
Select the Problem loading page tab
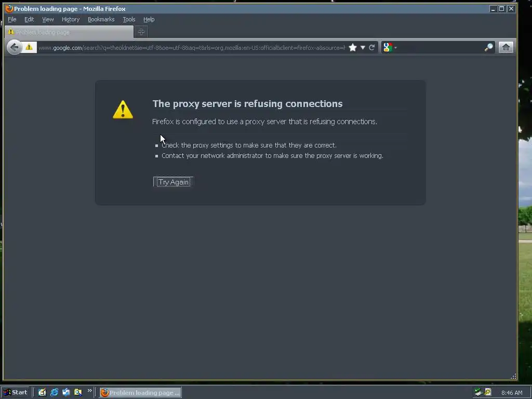tap(69, 32)
